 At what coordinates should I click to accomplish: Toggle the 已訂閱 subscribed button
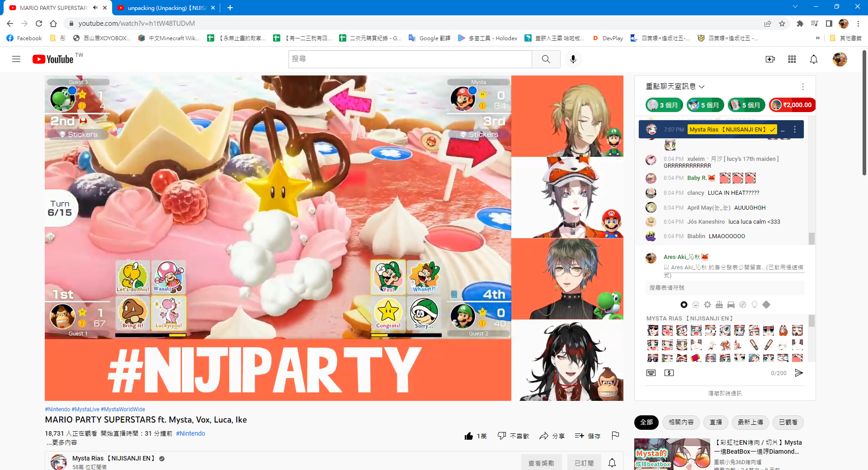tap(584, 463)
